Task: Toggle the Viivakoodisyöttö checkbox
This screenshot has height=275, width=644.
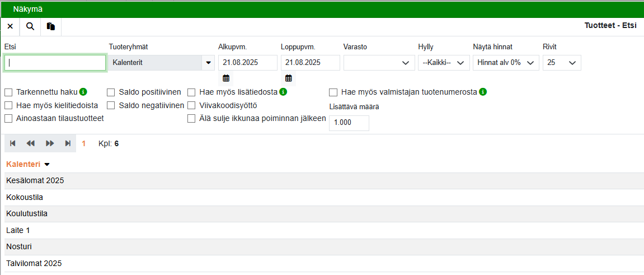Action: click(x=191, y=105)
